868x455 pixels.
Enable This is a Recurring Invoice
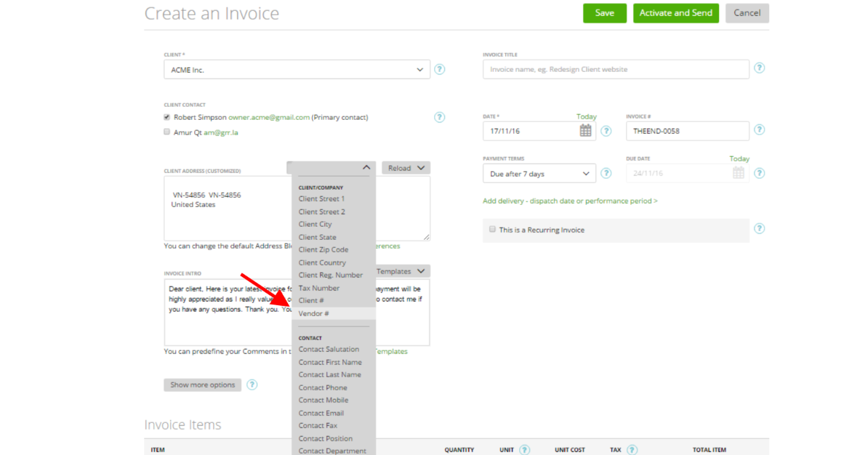[492, 229]
